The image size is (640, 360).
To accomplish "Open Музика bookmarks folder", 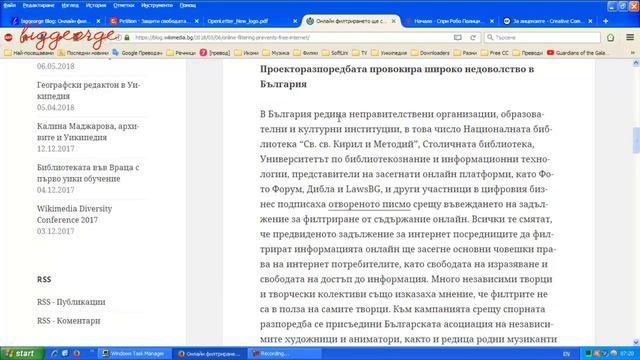I will (x=276, y=53).
